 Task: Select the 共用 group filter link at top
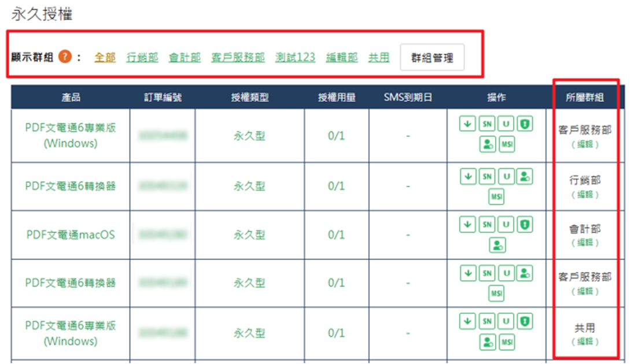pos(379,58)
